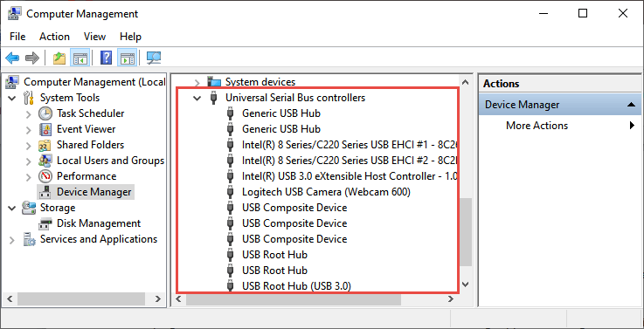Open the blue Help question mark icon
Screen dimensions: 644x329
[106, 58]
